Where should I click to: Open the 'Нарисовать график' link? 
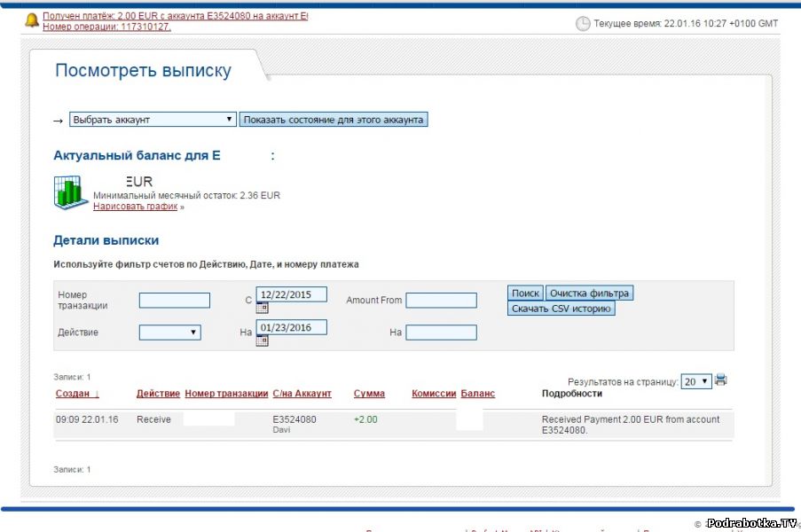[x=136, y=207]
